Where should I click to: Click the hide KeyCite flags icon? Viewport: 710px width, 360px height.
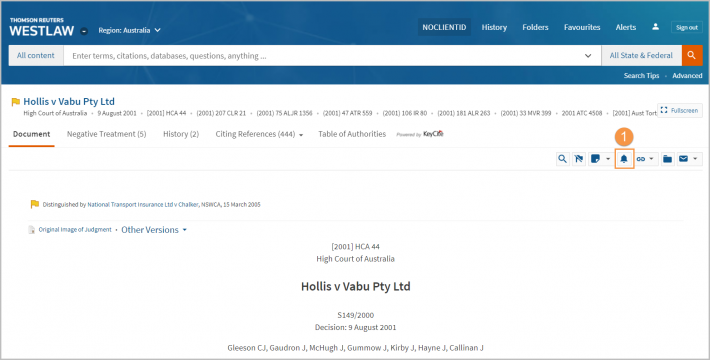[x=579, y=158]
